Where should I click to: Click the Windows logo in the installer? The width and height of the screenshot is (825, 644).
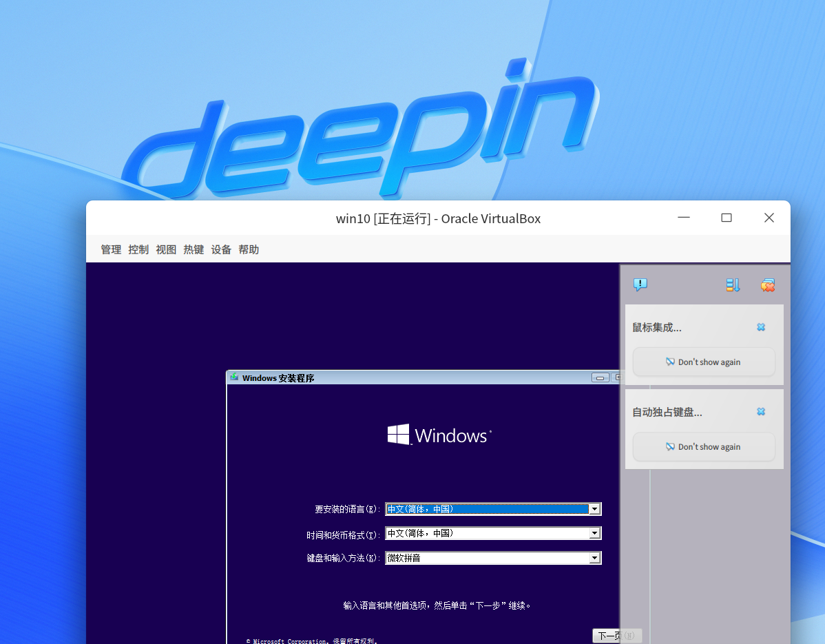point(439,435)
